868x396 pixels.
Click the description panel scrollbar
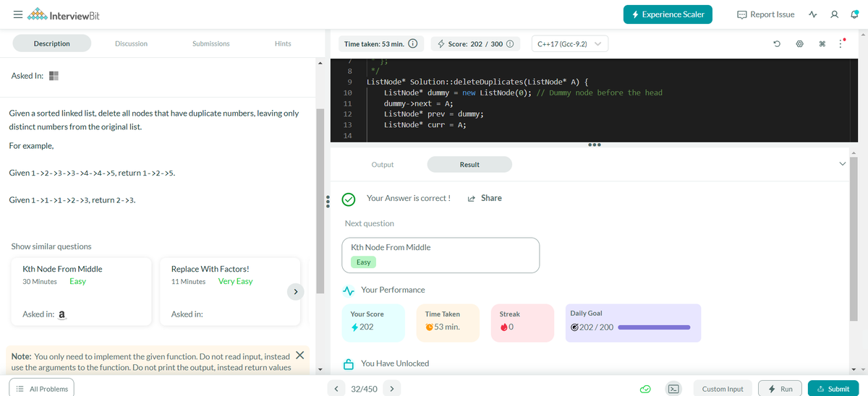[320, 201]
